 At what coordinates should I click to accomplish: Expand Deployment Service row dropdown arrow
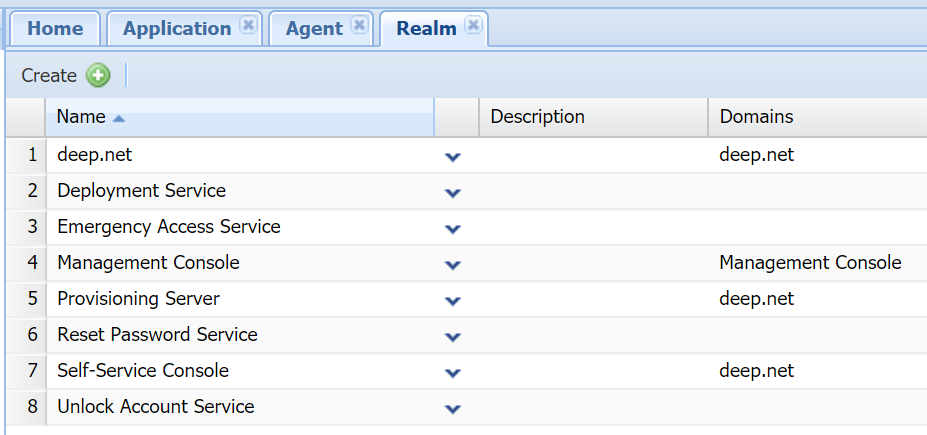click(x=453, y=193)
